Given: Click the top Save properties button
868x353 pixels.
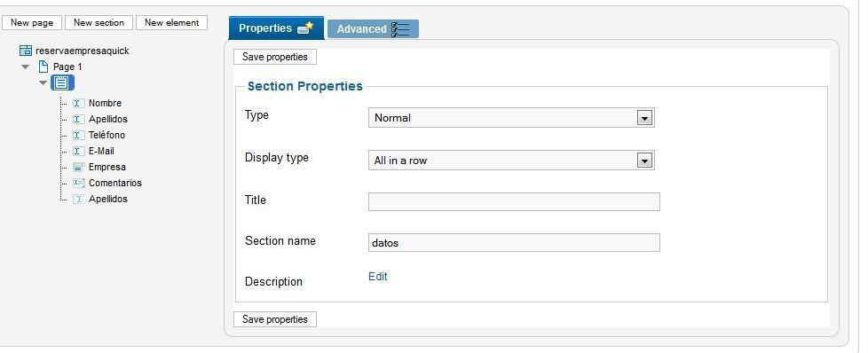Looking at the screenshot, I should 275,57.
